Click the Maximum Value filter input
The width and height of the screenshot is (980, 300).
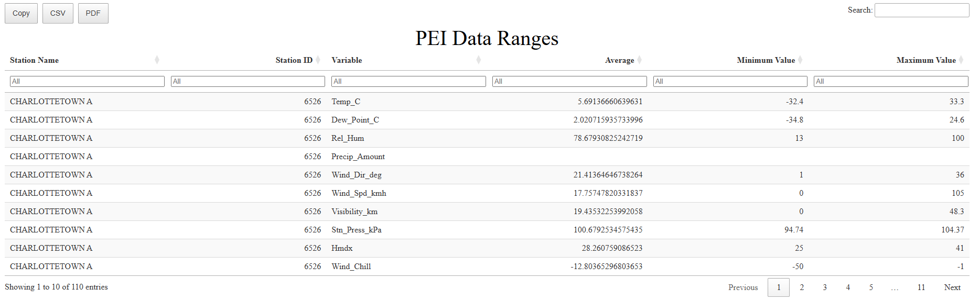890,81
